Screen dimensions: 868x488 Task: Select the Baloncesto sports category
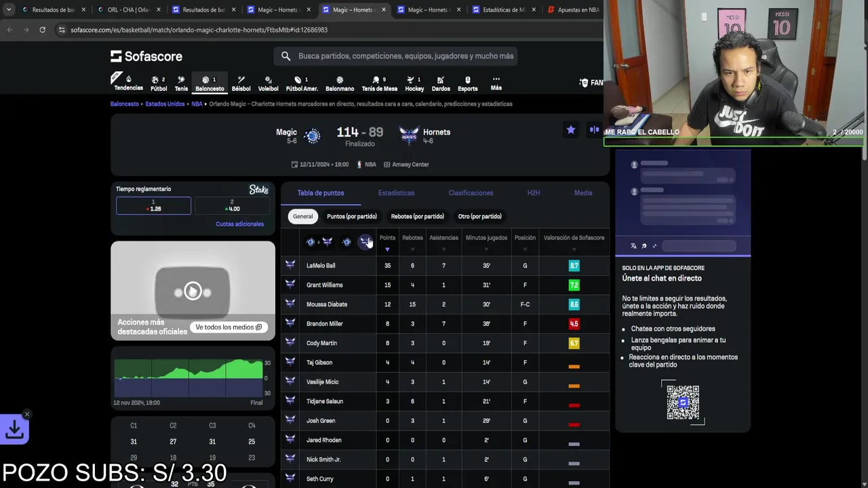[210, 83]
